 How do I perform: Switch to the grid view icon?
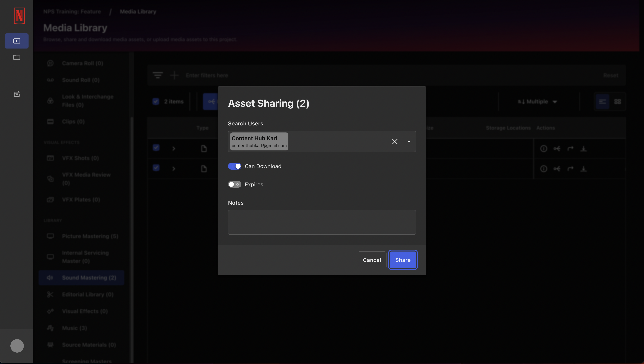[x=617, y=102]
